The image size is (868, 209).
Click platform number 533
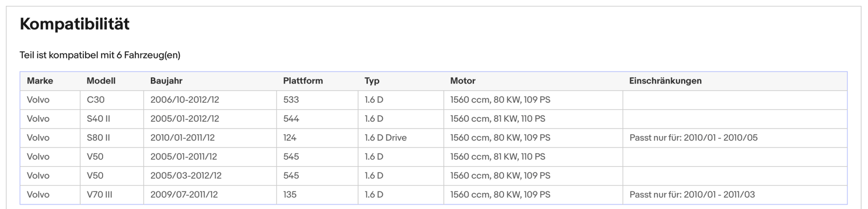291,100
